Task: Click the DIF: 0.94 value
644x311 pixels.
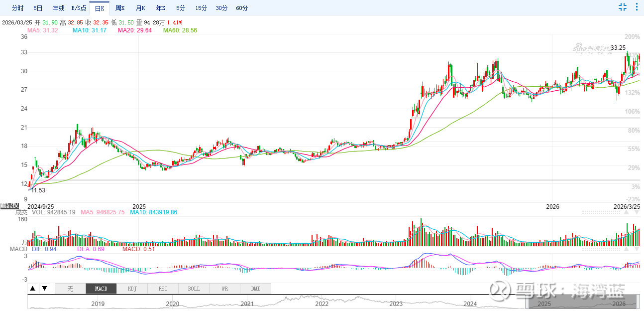Action: 44,249
